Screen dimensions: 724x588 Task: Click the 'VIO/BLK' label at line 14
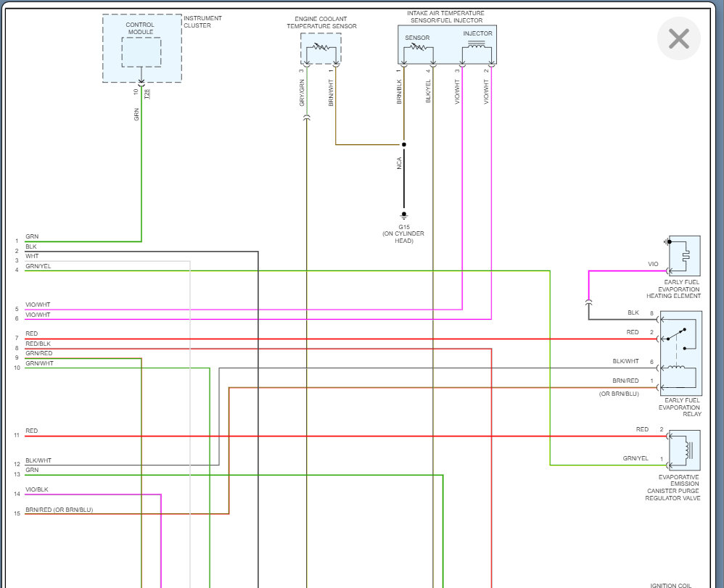point(37,489)
